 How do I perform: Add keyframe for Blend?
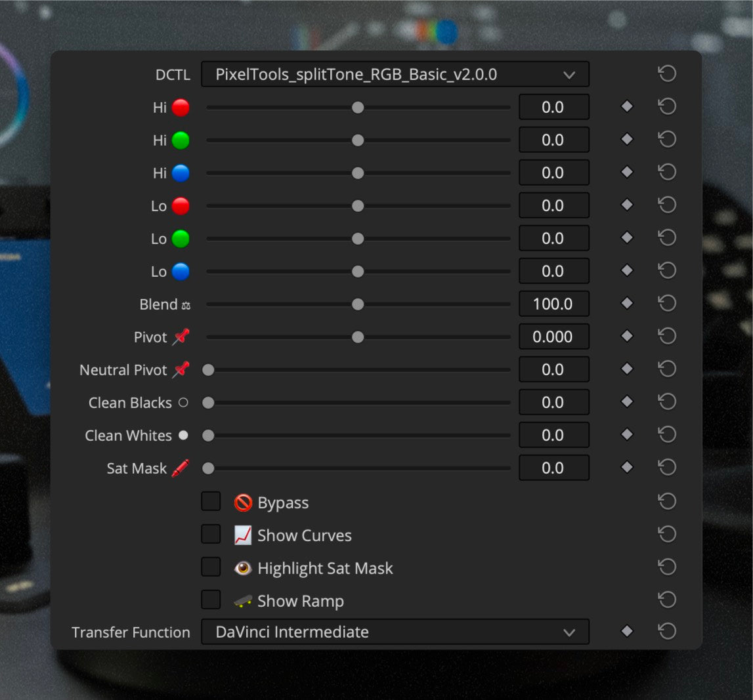click(627, 304)
